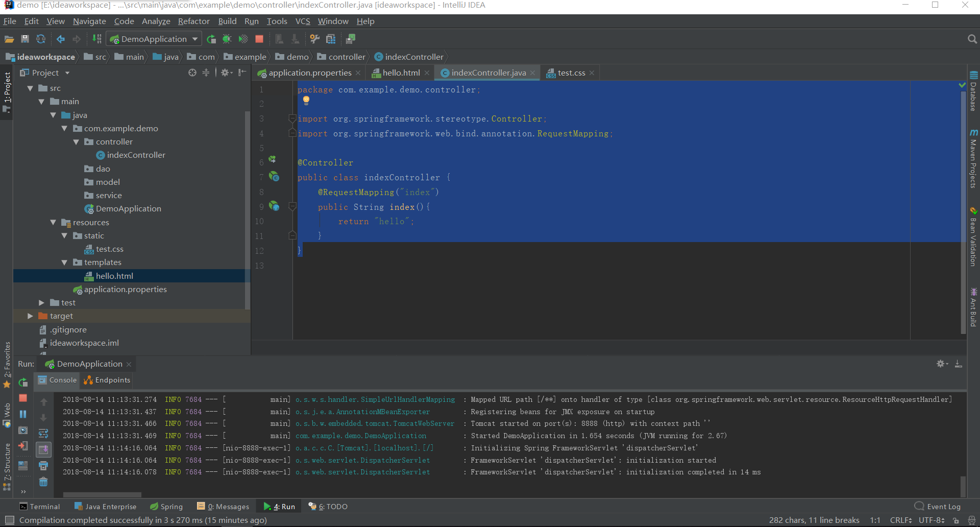The height and width of the screenshot is (527, 980).
Task: Open Project Structure from the toolbar
Action: coord(331,39)
